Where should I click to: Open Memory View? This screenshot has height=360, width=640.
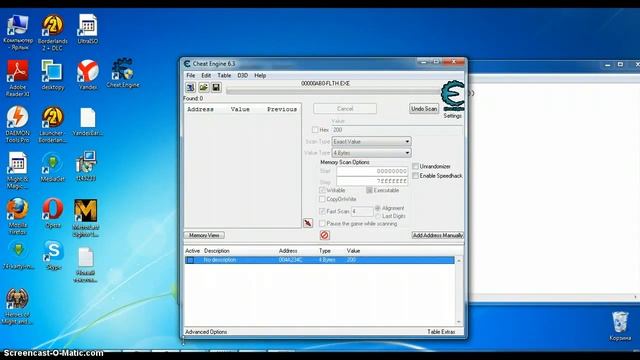(x=204, y=235)
